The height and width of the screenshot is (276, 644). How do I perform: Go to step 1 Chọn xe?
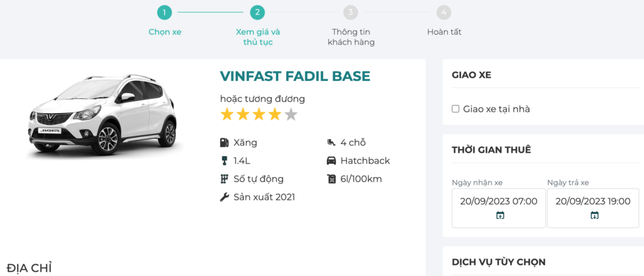[x=164, y=12]
